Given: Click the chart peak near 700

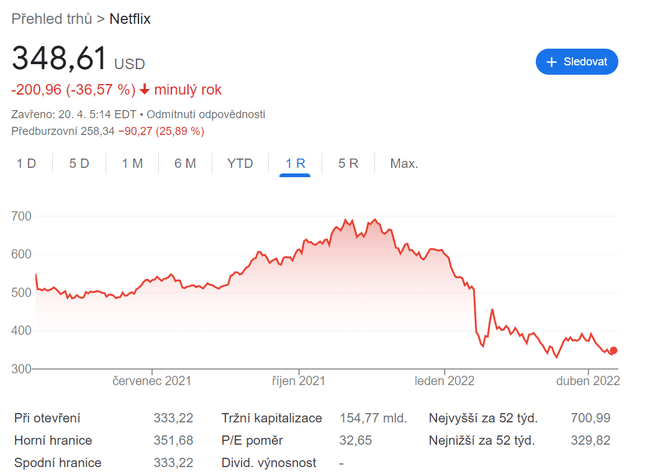Looking at the screenshot, I should coord(347,220).
